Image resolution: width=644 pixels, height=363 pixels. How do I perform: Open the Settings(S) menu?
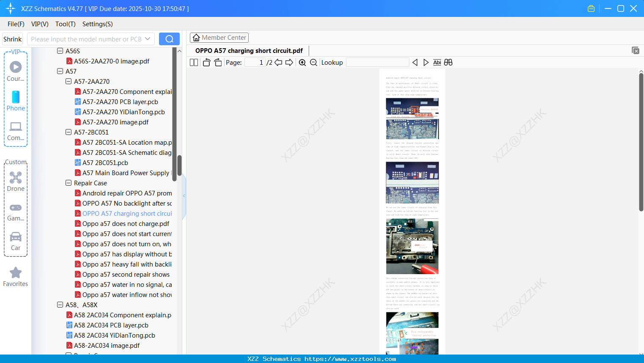click(98, 24)
